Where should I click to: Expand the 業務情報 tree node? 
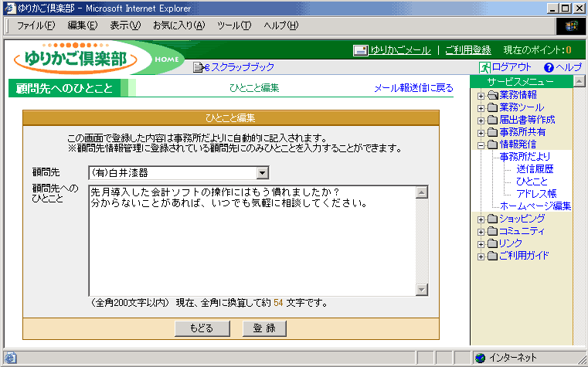481,96
